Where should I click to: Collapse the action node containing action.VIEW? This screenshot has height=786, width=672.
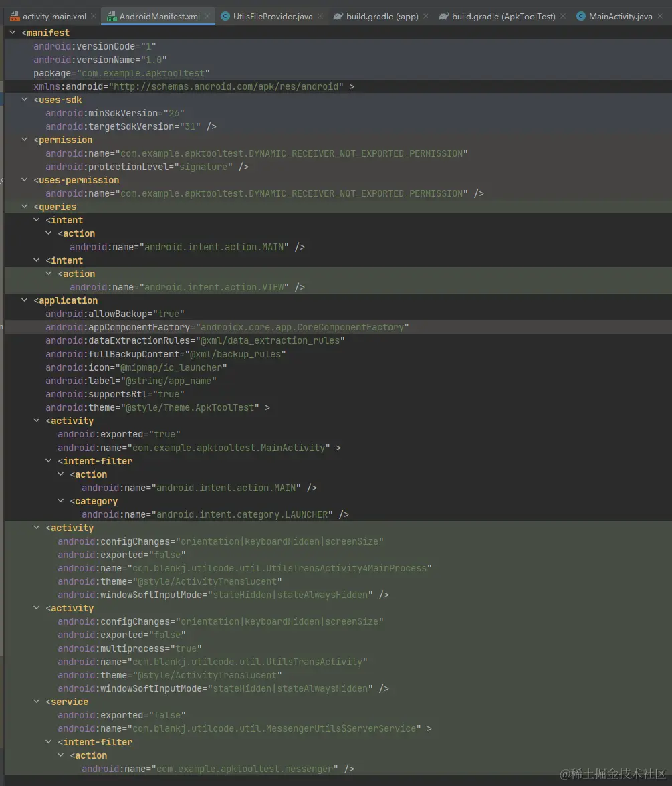[49, 274]
